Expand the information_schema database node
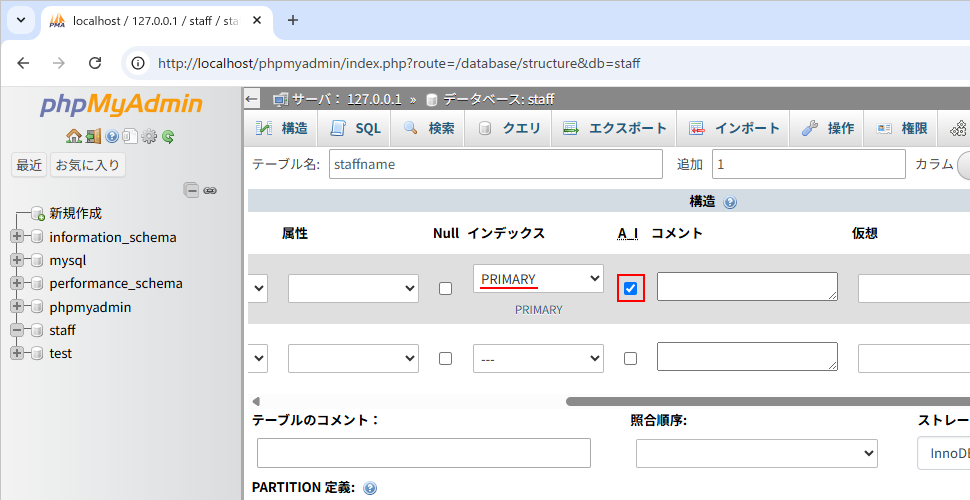Viewport: 970px width, 500px height. pos(17,237)
